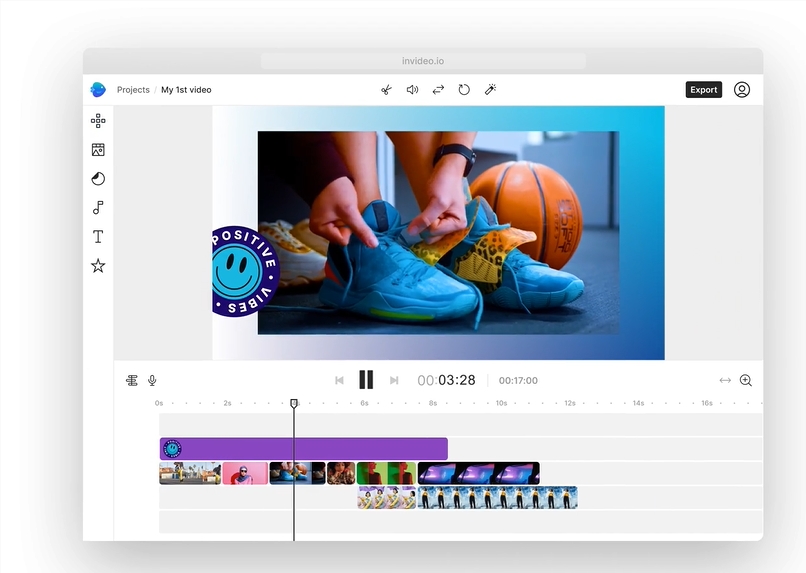806x573 pixels.
Task: Open the user account profile icon
Action: point(742,90)
